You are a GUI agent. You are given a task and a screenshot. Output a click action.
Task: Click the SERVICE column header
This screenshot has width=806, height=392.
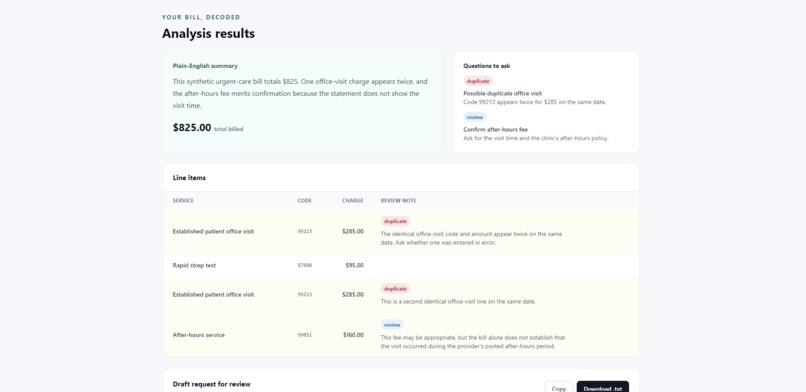point(184,200)
